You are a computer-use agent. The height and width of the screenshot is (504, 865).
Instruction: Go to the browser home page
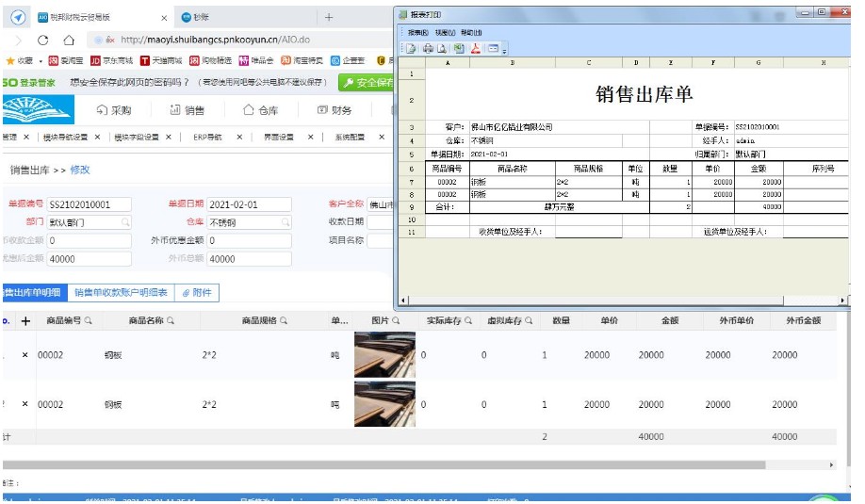pos(69,41)
